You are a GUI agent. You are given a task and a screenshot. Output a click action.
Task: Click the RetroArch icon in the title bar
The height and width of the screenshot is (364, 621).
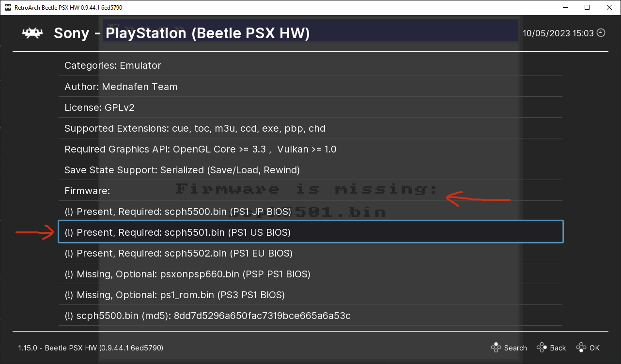coord(8,7)
